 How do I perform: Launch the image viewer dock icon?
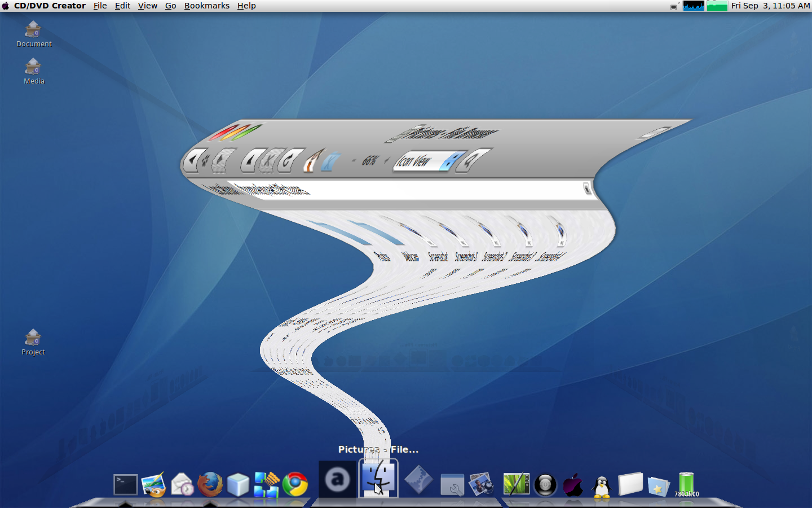(x=153, y=484)
